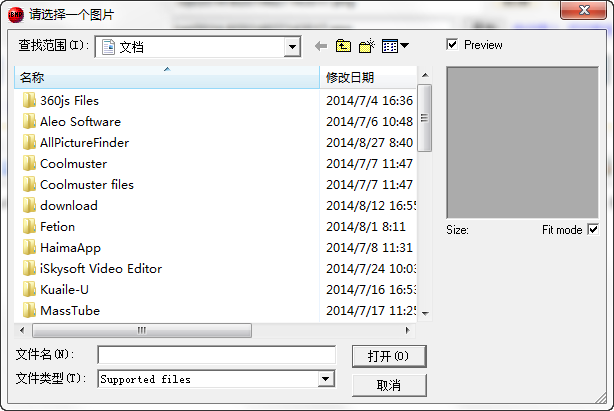Viewport: 614px width, 411px height.
Task: Click the vertical scrollbar down arrow
Action: coord(425,314)
